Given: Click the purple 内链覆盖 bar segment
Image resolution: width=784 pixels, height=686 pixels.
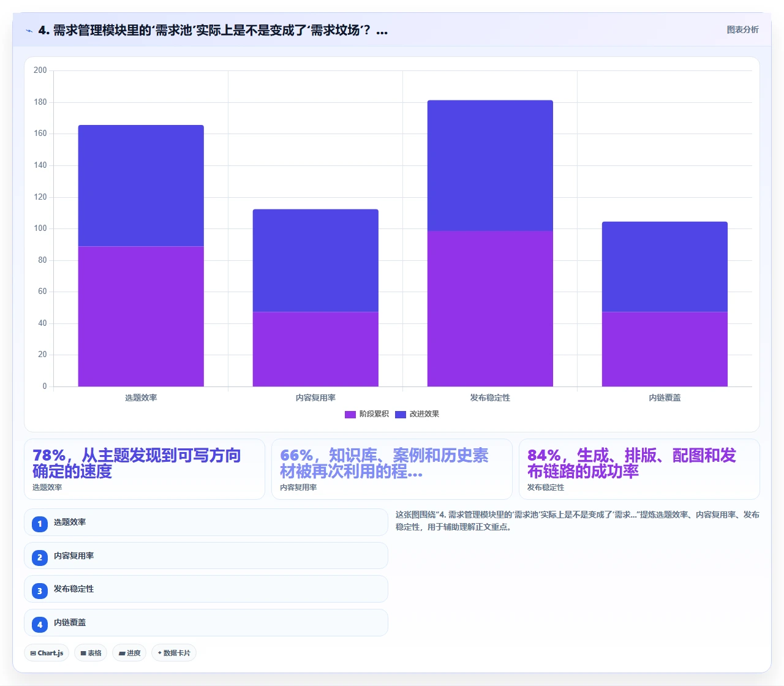Looking at the screenshot, I should pyautogui.click(x=665, y=349).
